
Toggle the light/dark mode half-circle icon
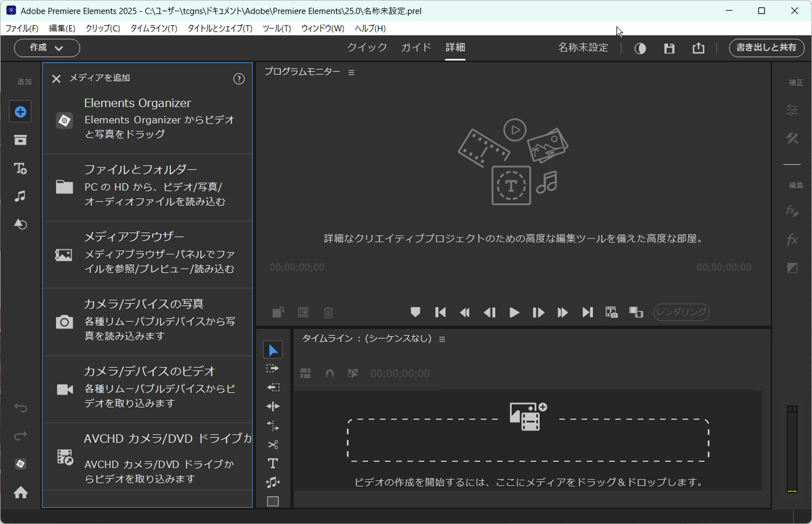[640, 48]
